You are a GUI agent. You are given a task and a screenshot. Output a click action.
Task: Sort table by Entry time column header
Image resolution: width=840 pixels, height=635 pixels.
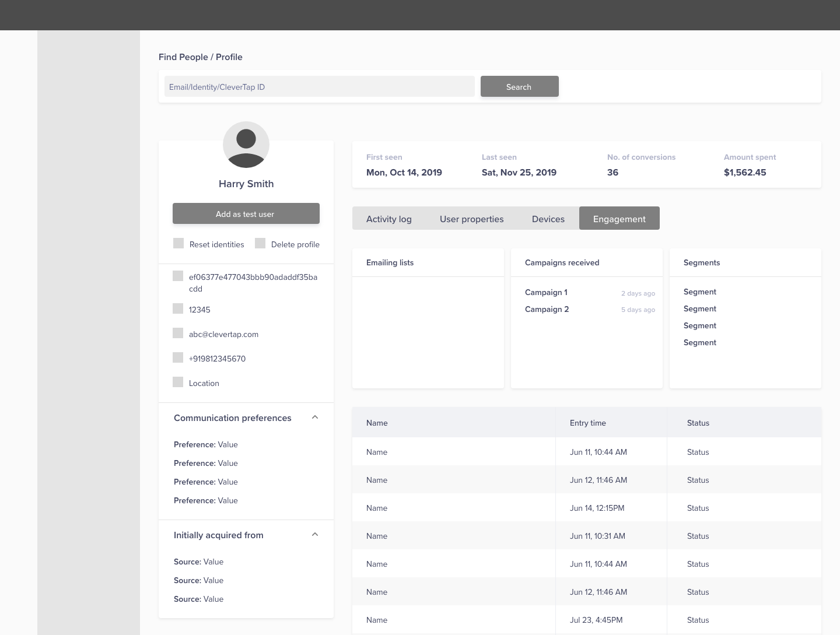[587, 423]
